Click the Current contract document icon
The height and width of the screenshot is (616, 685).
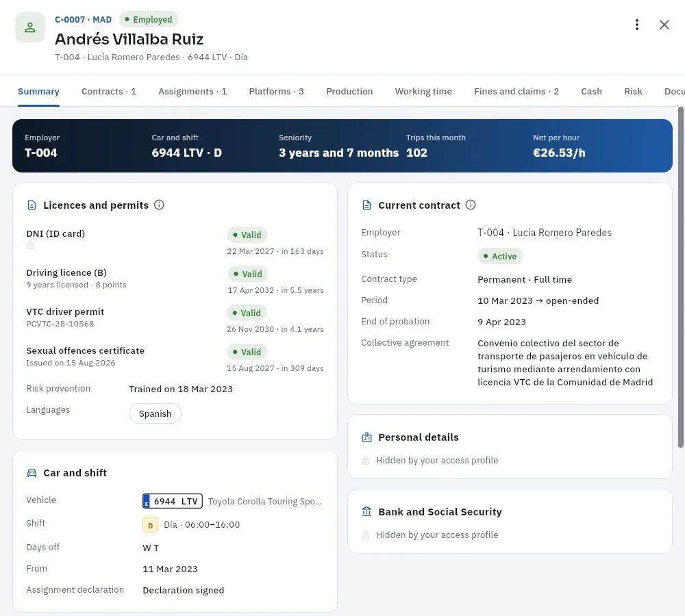[x=367, y=205]
